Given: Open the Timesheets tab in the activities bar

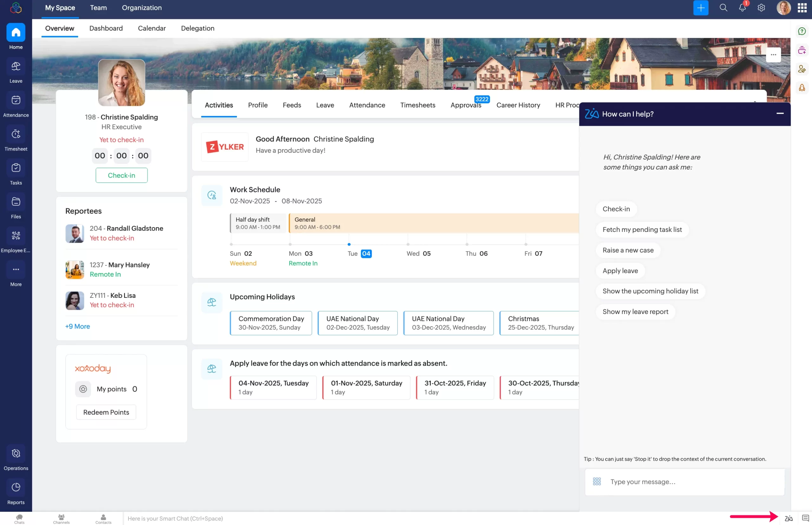Looking at the screenshot, I should pyautogui.click(x=418, y=105).
